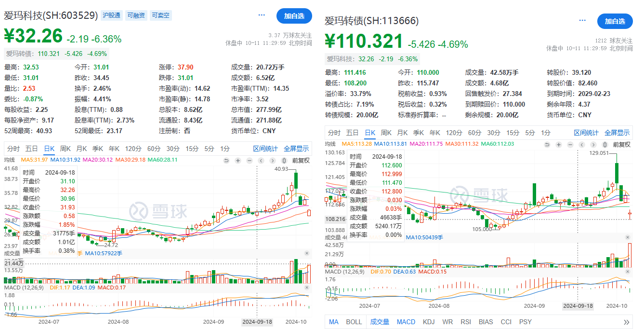Switch 爱玛科技 chart to 季K tab
Screen dimensions: 644x329
click(x=98, y=149)
